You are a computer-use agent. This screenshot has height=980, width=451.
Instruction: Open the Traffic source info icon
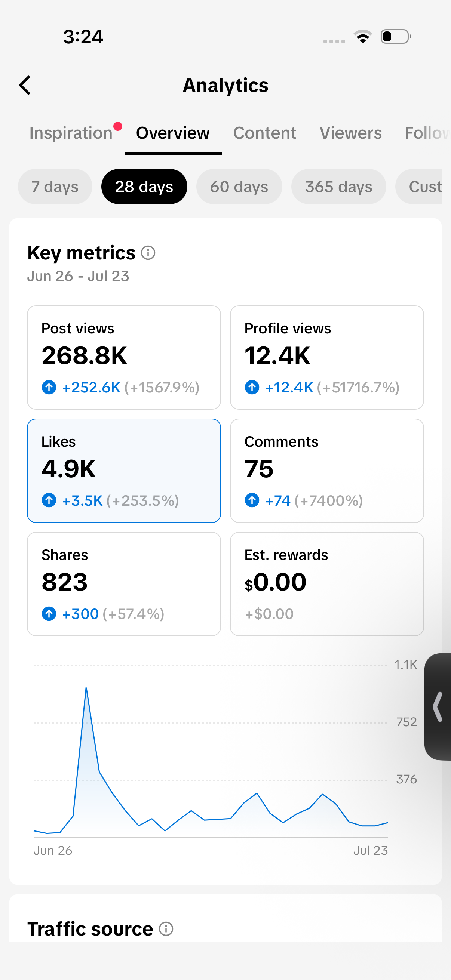click(x=166, y=929)
